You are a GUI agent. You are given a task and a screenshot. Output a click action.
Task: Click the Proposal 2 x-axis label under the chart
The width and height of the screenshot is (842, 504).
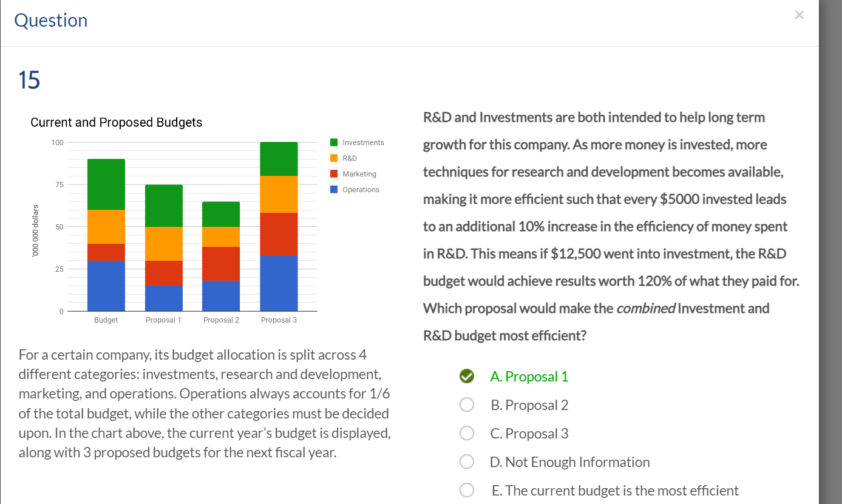(x=221, y=320)
